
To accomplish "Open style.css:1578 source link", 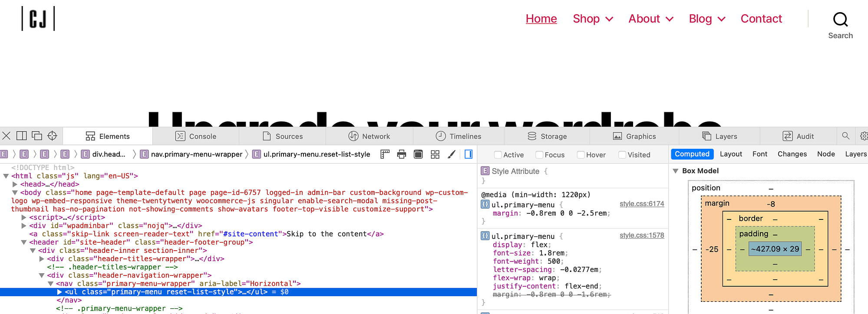I will [642, 235].
